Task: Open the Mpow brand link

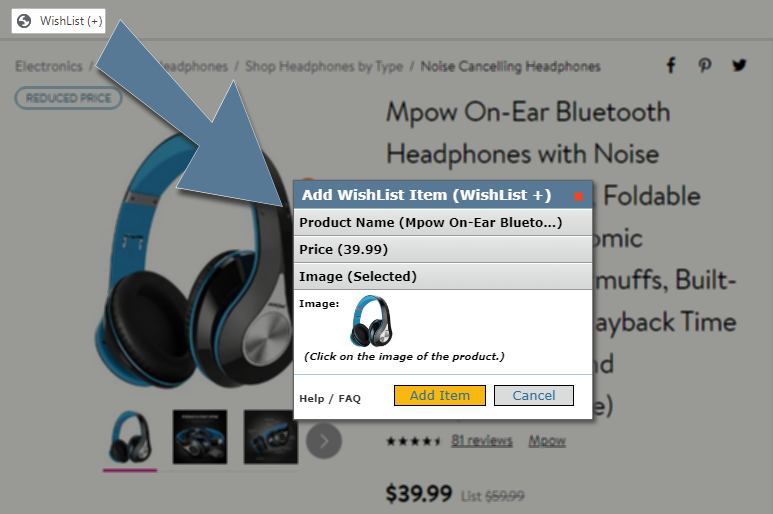Action: 547,441
